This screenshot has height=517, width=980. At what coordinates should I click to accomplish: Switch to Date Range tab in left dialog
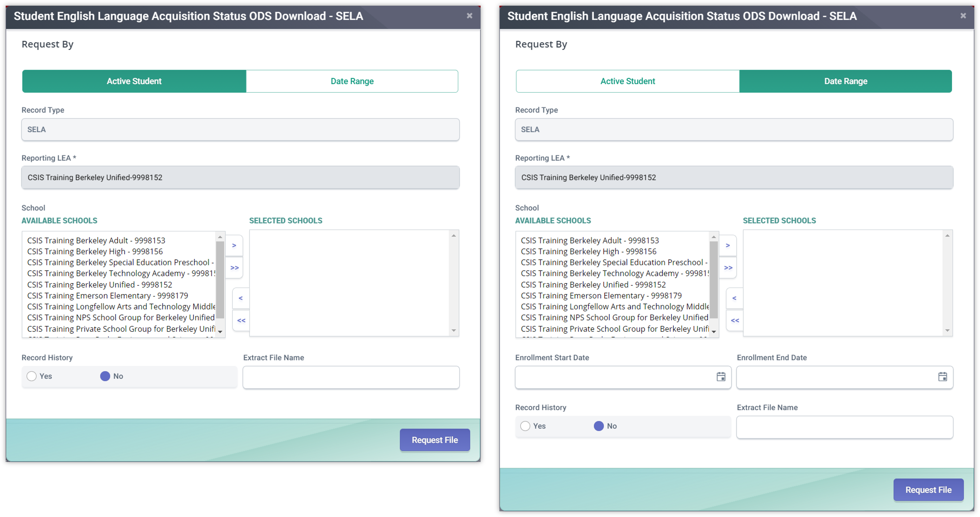pos(352,81)
